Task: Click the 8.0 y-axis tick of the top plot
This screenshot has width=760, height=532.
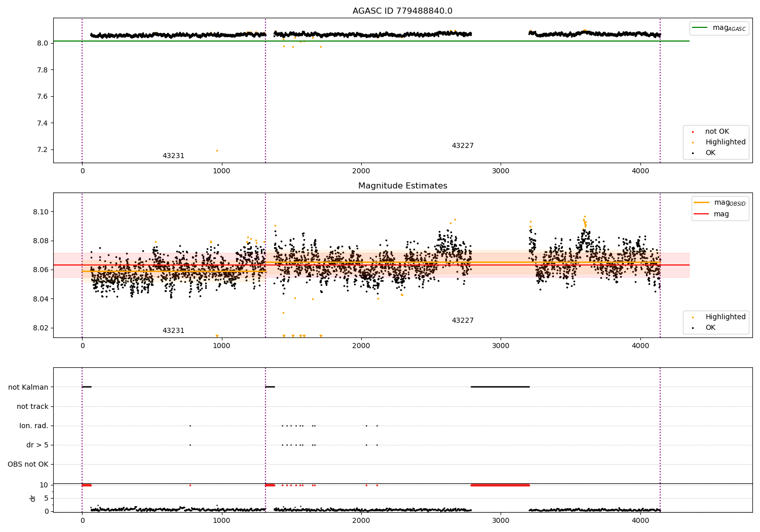Action: point(43,44)
